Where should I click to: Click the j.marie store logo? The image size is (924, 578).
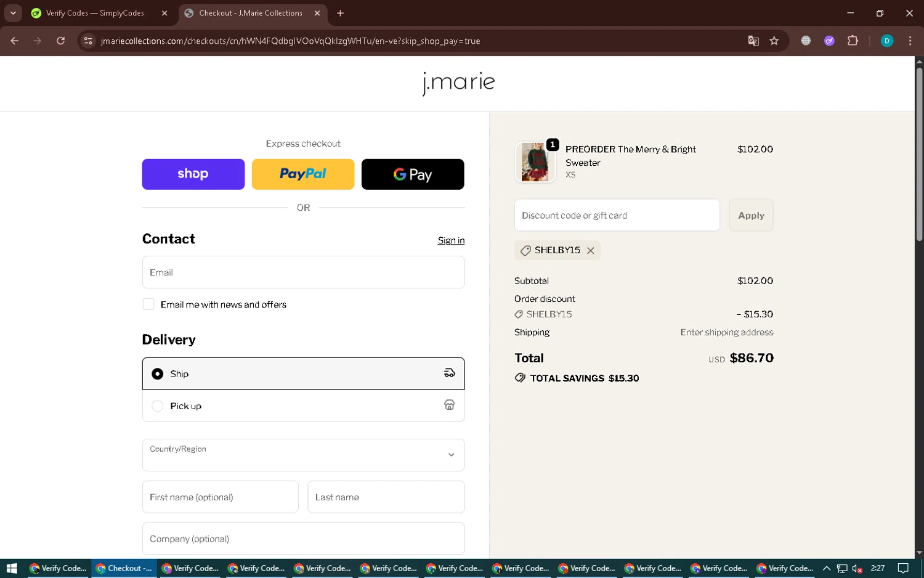pyautogui.click(x=458, y=83)
